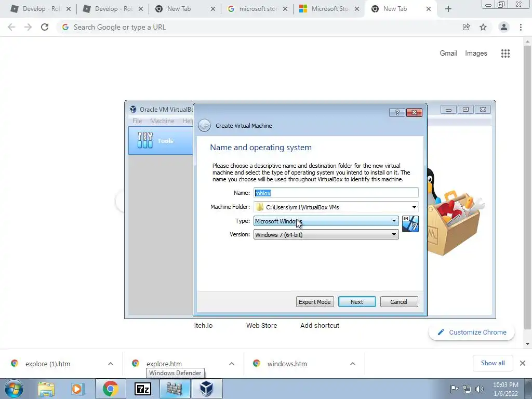
Task: Click the help question mark button in dialog
Action: click(x=397, y=112)
